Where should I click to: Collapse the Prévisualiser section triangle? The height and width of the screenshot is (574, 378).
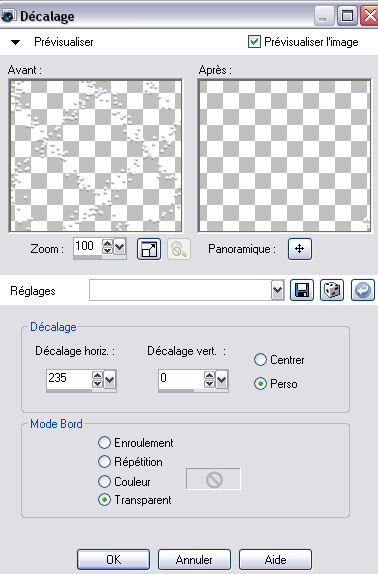point(15,42)
